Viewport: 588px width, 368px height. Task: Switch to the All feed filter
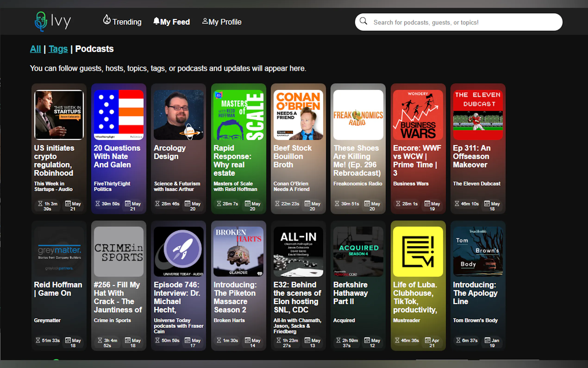click(35, 49)
